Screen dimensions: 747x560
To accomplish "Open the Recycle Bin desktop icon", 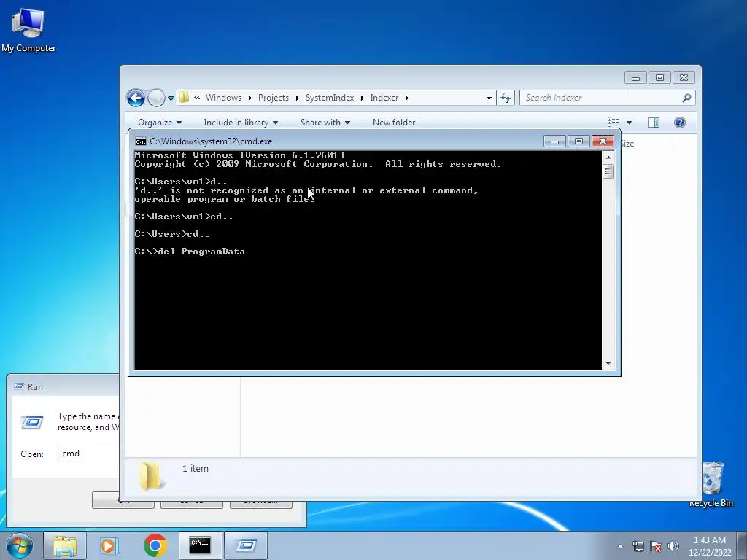I will click(x=711, y=484).
